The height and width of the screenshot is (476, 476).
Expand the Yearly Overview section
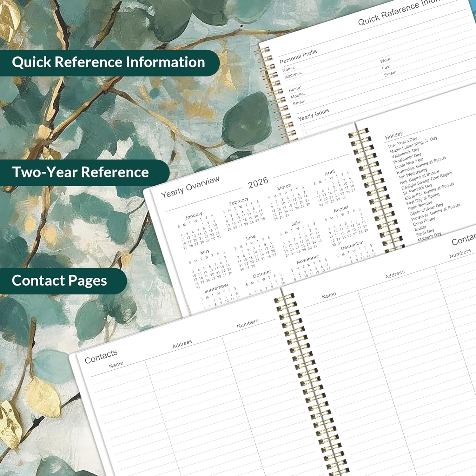[190, 187]
